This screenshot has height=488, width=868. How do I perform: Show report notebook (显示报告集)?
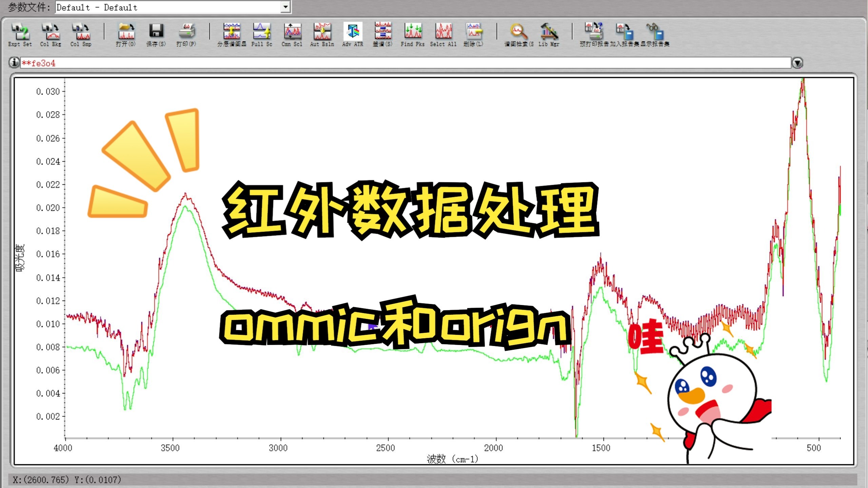click(655, 34)
